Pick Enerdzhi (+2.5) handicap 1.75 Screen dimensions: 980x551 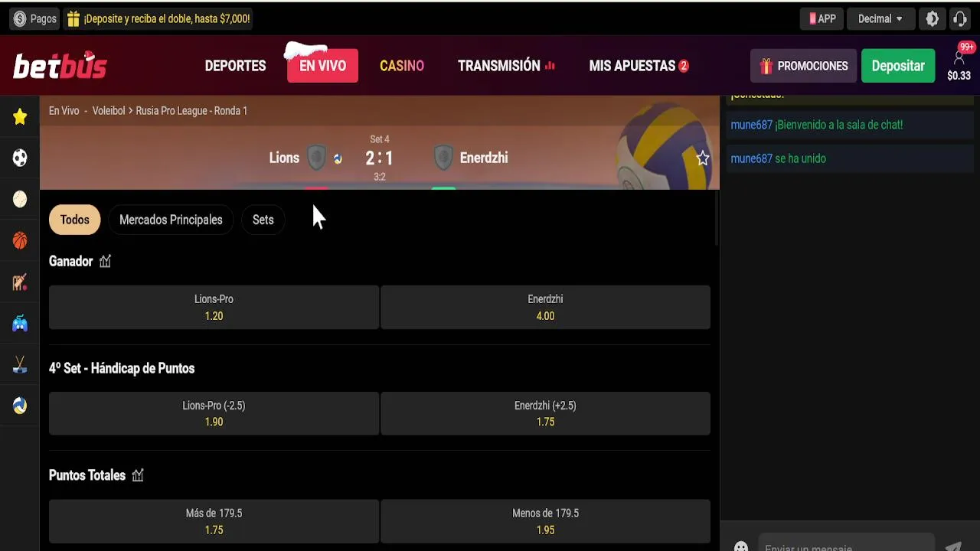point(545,413)
